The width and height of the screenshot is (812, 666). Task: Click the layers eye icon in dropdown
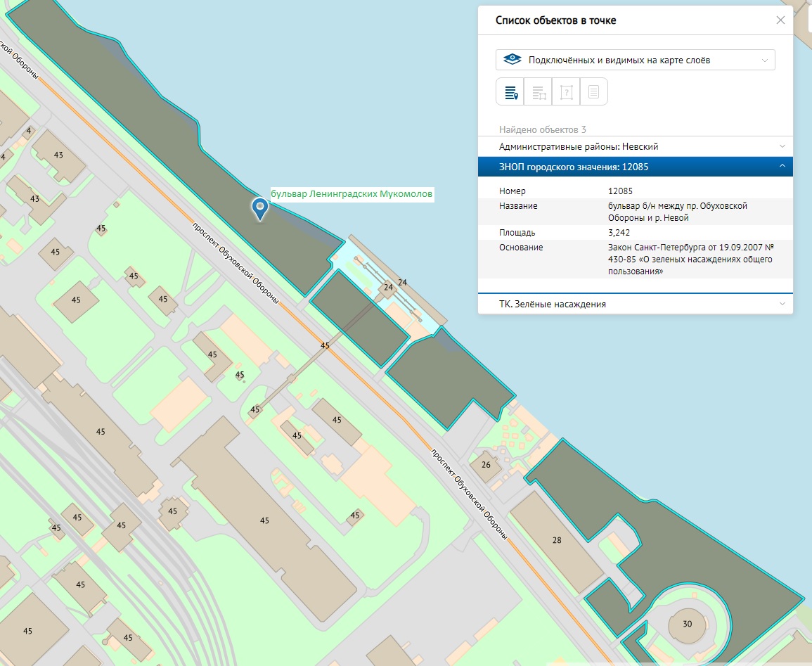[x=513, y=60]
